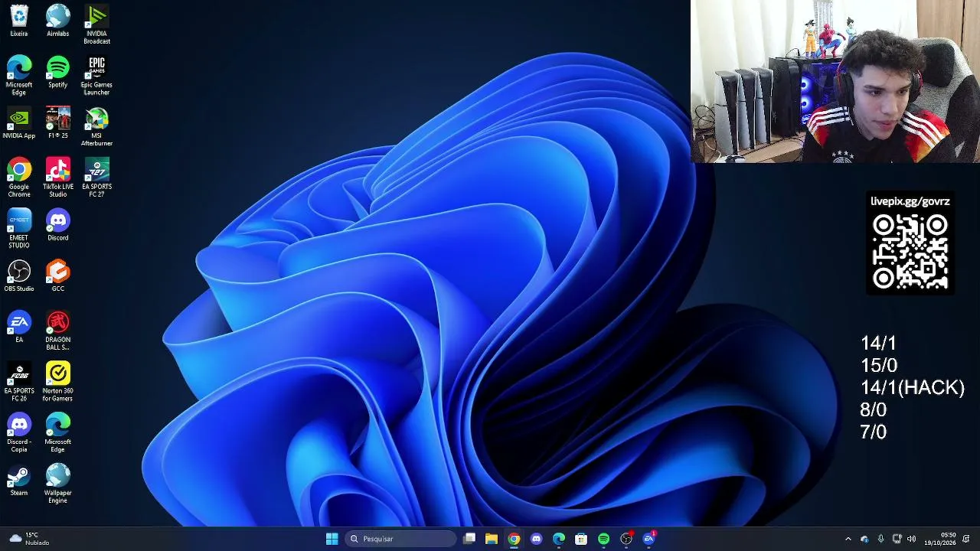Open the volume speaker icon in the tray
The height and width of the screenshot is (551, 980).
[911, 539]
